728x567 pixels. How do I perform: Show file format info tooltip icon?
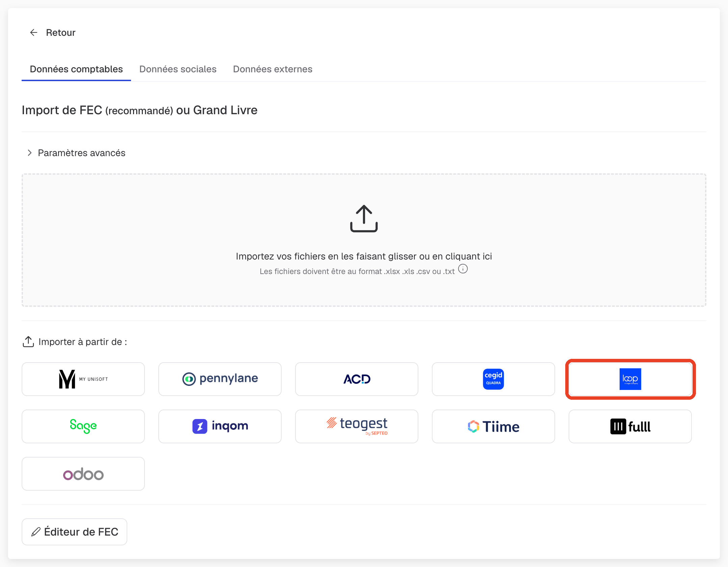coord(463,269)
